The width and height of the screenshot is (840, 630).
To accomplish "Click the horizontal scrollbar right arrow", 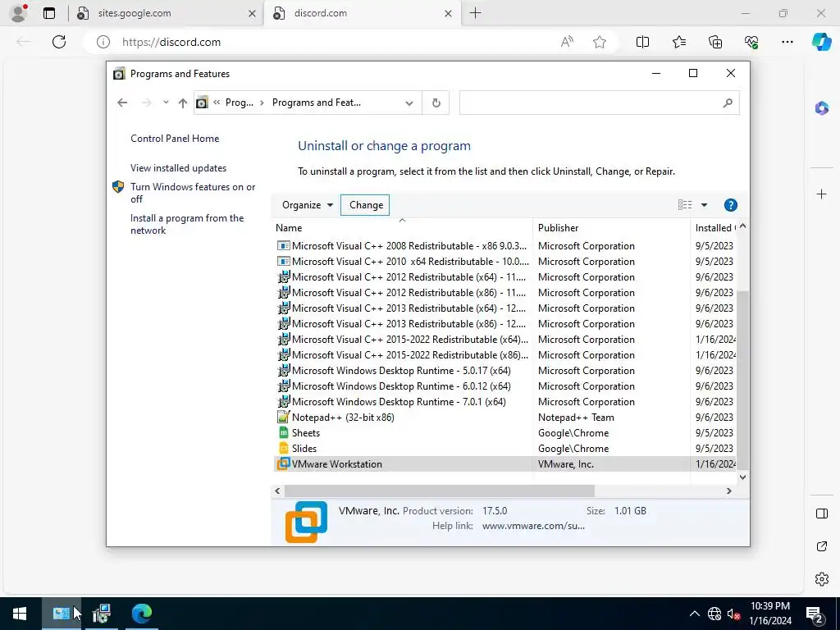I will pyautogui.click(x=728, y=491).
